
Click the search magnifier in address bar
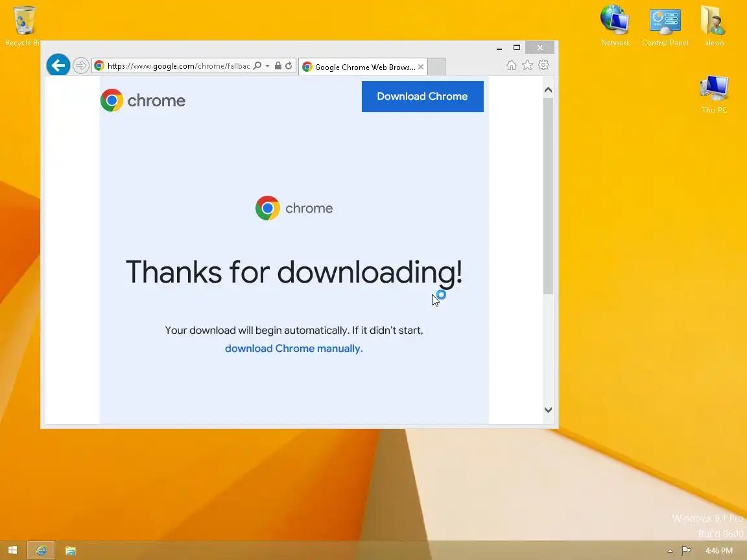[257, 65]
